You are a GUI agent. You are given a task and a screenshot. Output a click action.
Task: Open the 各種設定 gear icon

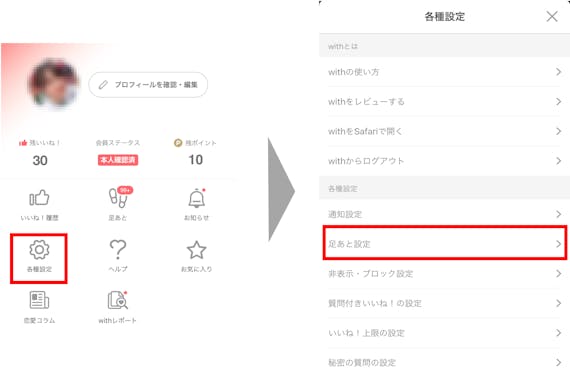[39, 250]
